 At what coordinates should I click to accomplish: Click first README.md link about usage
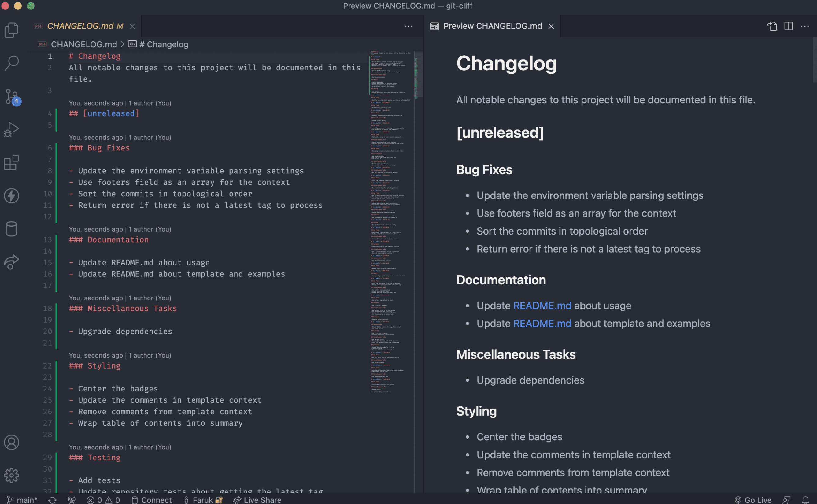(x=542, y=306)
